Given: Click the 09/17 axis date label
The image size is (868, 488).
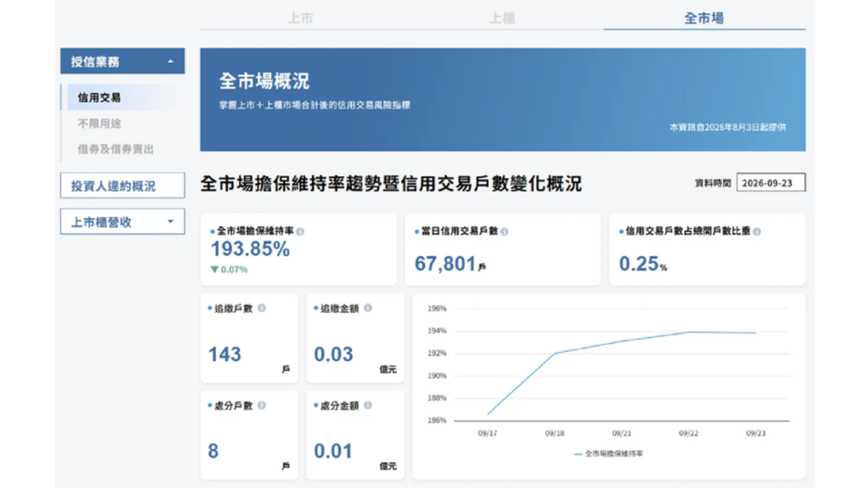Looking at the screenshot, I should (x=487, y=433).
